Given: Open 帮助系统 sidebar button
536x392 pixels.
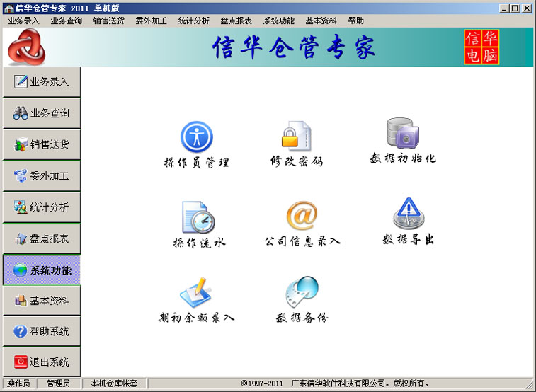Looking at the screenshot, I should (42, 332).
